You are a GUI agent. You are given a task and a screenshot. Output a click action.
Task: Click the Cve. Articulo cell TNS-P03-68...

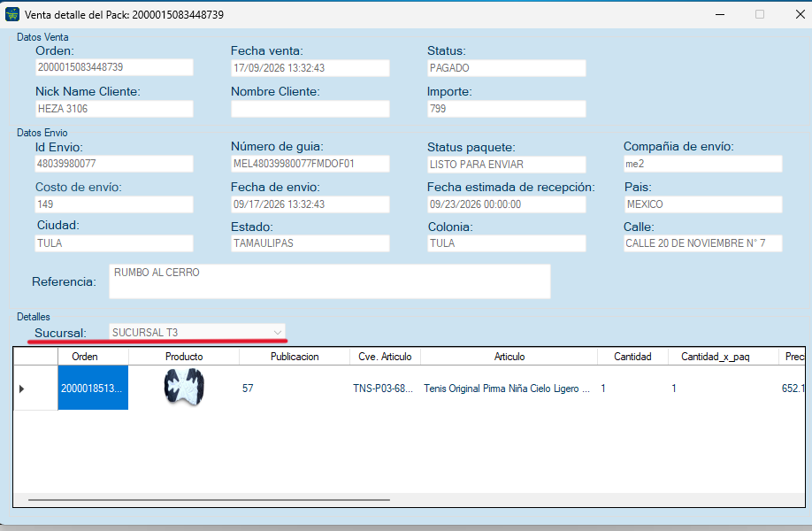(385, 388)
